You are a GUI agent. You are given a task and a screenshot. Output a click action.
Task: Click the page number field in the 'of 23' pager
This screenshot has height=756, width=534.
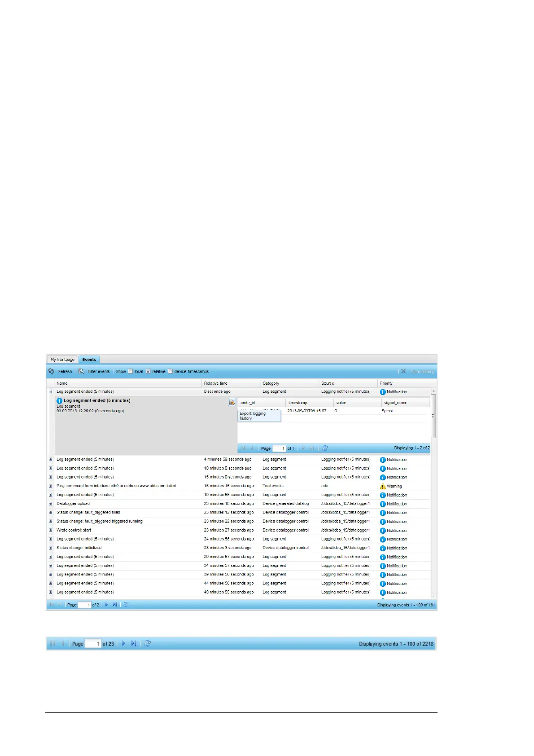[93, 643]
